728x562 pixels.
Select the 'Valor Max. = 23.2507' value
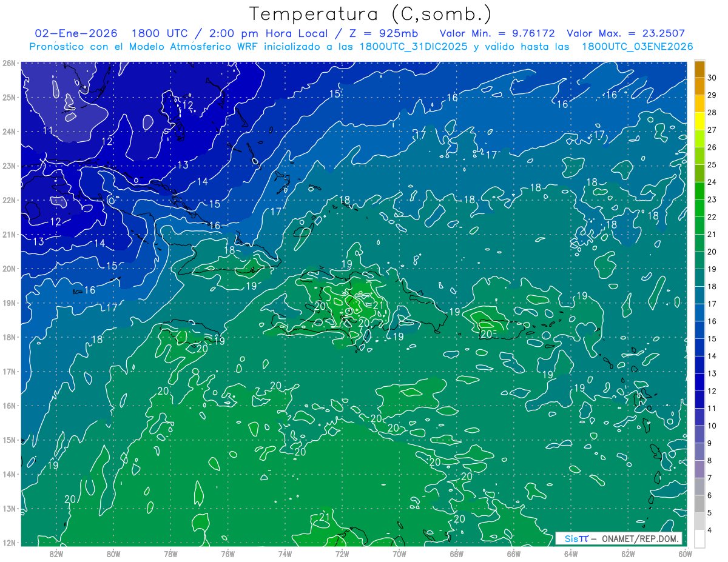click(x=625, y=34)
